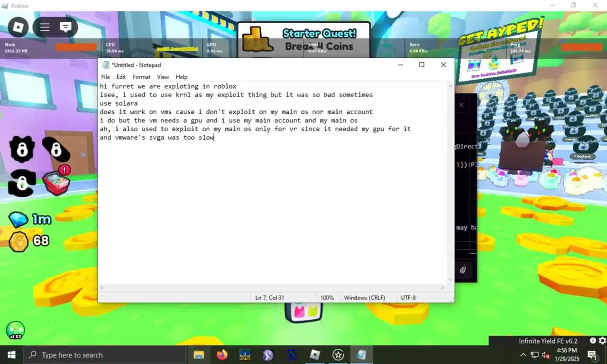Click 'Windows (CRLF)' in the status bar
The width and height of the screenshot is (607, 364).
point(364,298)
